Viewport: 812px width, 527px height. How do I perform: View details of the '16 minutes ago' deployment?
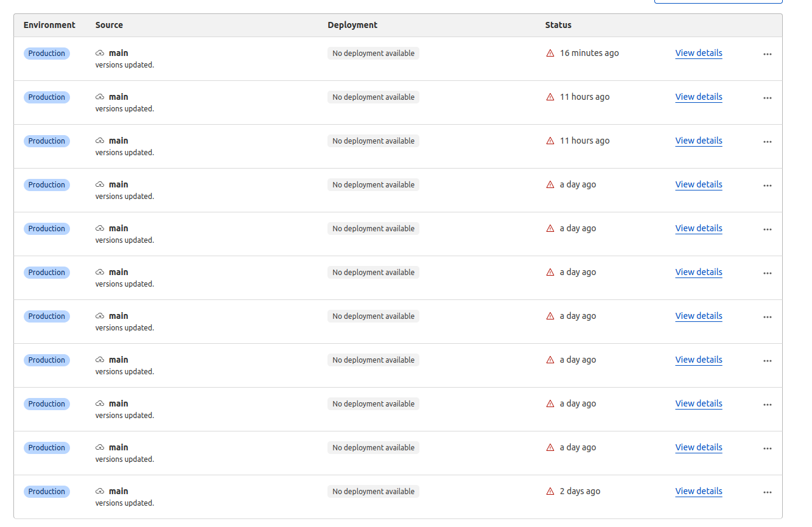(x=699, y=53)
